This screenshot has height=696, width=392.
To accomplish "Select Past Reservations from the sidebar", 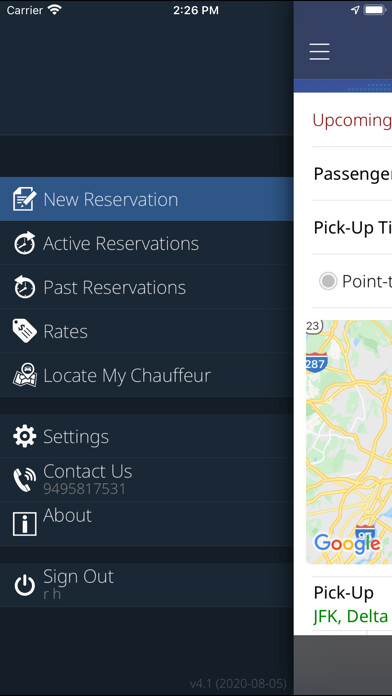I will click(147, 287).
